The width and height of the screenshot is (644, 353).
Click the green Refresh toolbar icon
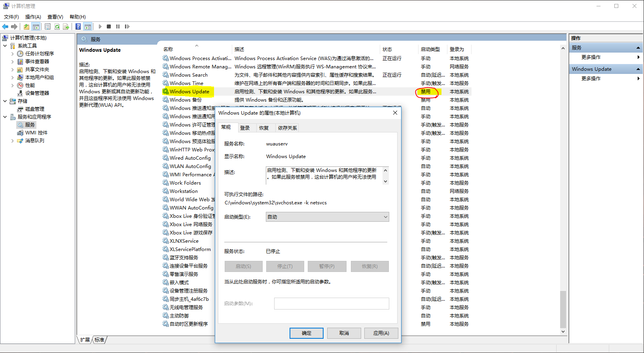57,26
